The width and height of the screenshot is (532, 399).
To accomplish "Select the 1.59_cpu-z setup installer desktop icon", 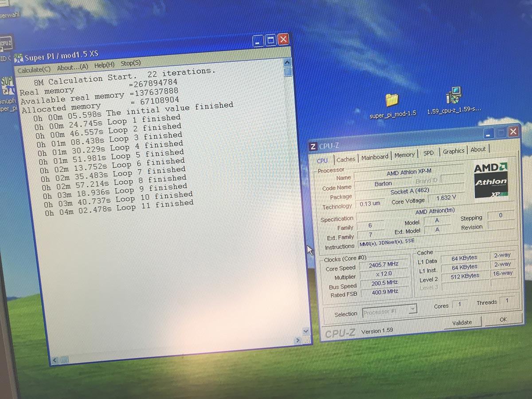I will click(454, 102).
